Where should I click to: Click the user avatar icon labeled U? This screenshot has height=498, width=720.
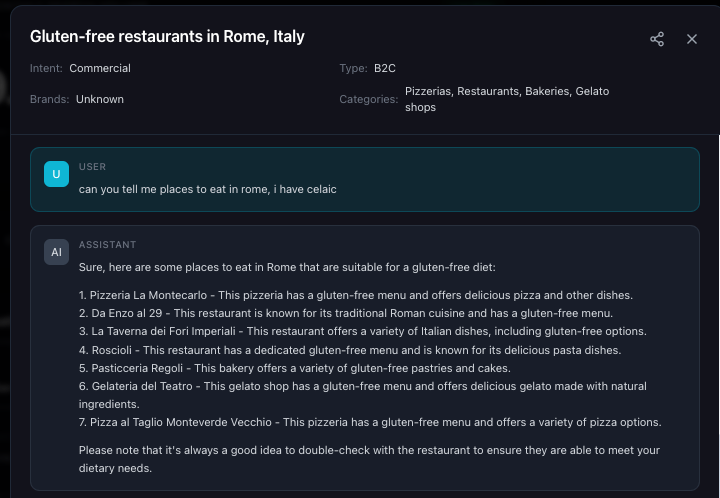pos(56,174)
